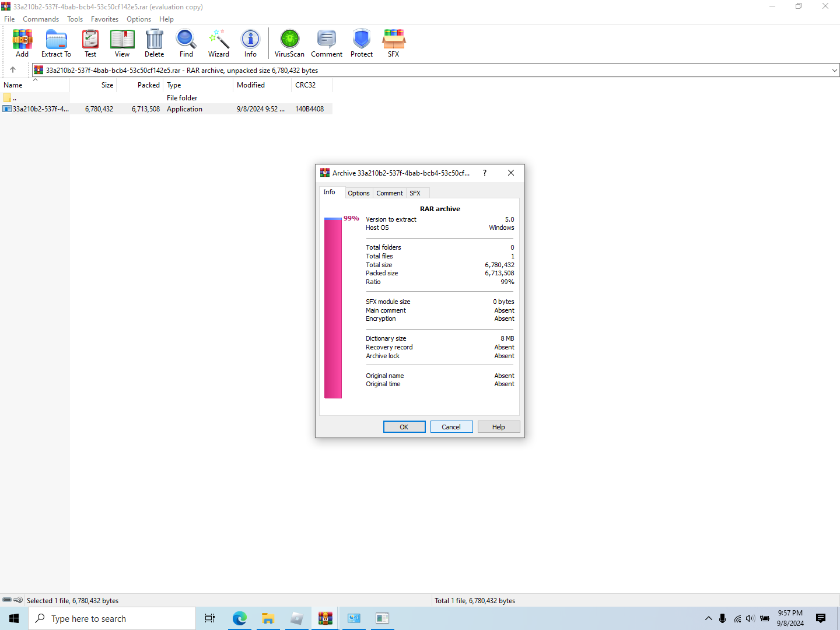
Task: Click the WinRAR taskbar icon
Action: [x=325, y=618]
